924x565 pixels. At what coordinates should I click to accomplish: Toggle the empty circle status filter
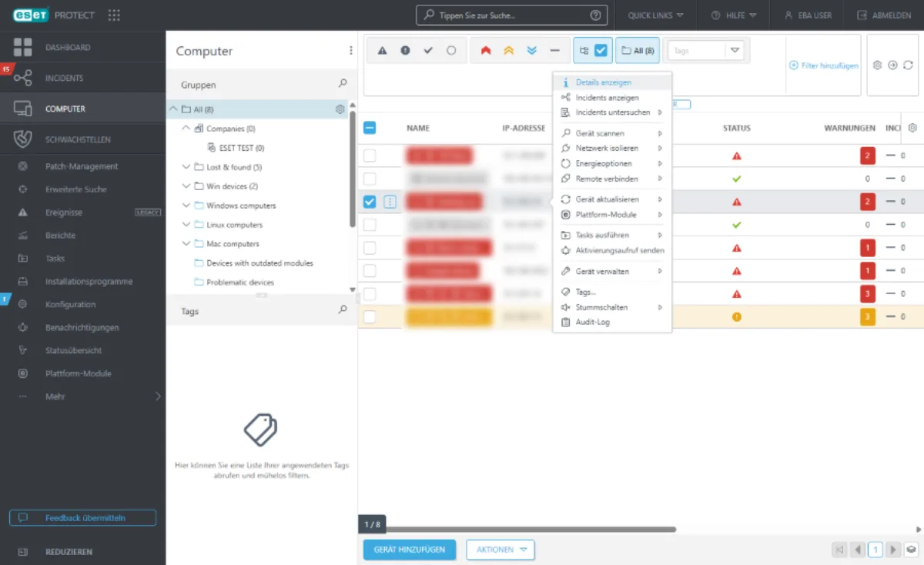[x=451, y=51]
